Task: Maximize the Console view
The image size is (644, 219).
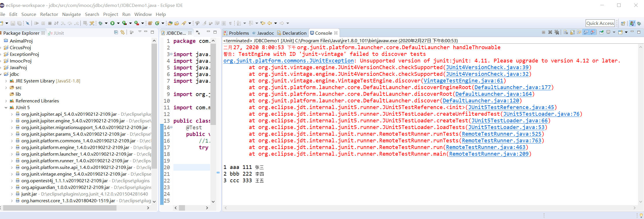Action: (x=639, y=32)
